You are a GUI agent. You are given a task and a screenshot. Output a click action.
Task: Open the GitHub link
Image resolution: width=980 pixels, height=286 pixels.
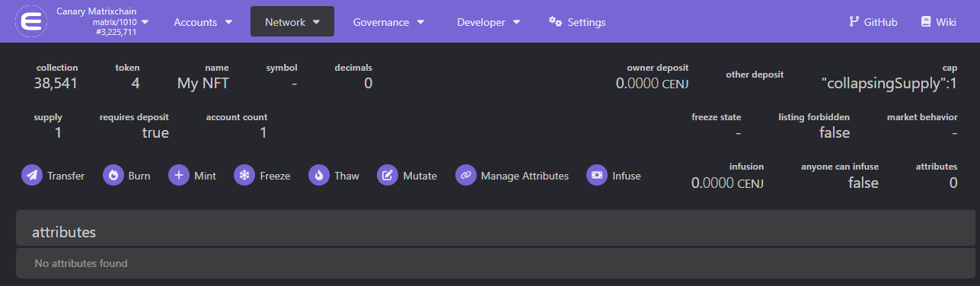point(873,22)
